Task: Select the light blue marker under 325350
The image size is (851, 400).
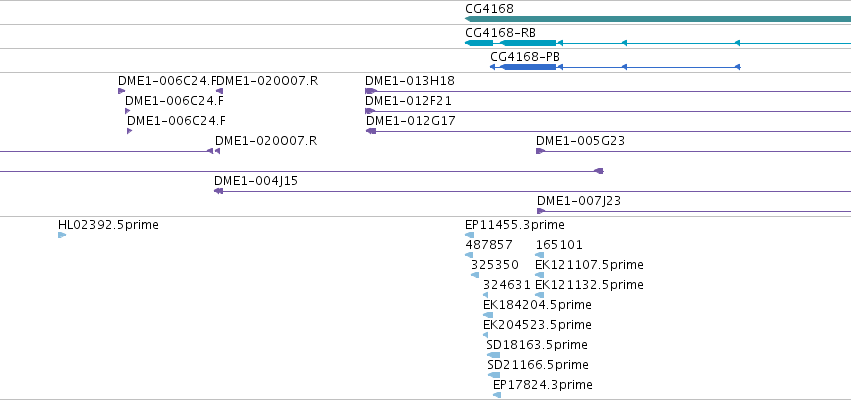Action: point(475,275)
